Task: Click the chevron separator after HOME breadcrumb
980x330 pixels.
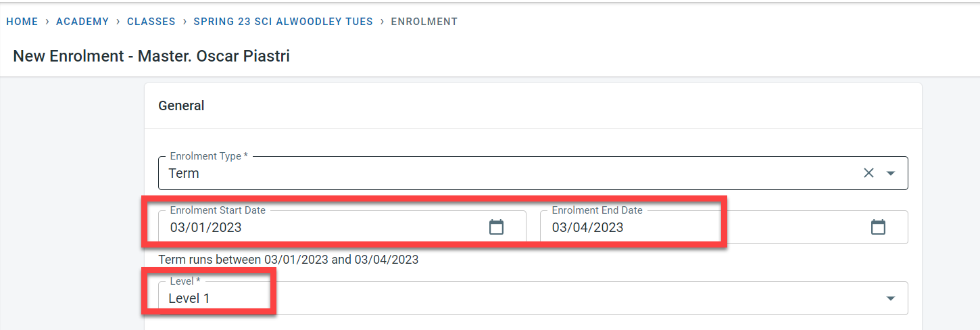Action: click(47, 22)
